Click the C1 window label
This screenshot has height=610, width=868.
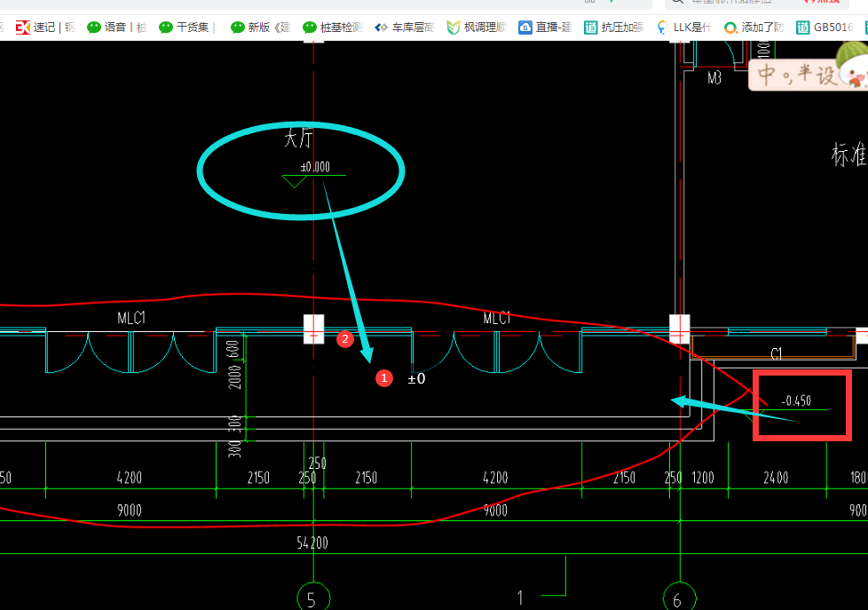coord(776,353)
